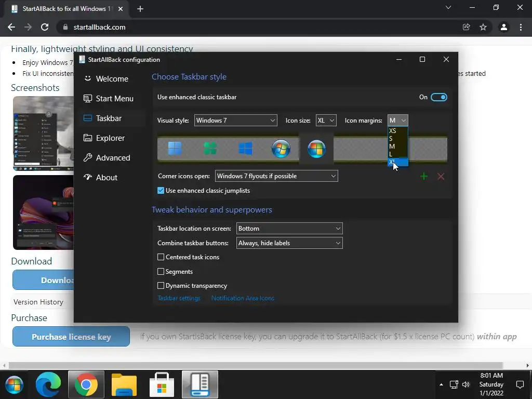Viewport: 532px width, 399px height.
Task: Click the startallback.com address bar
Action: click(258, 27)
